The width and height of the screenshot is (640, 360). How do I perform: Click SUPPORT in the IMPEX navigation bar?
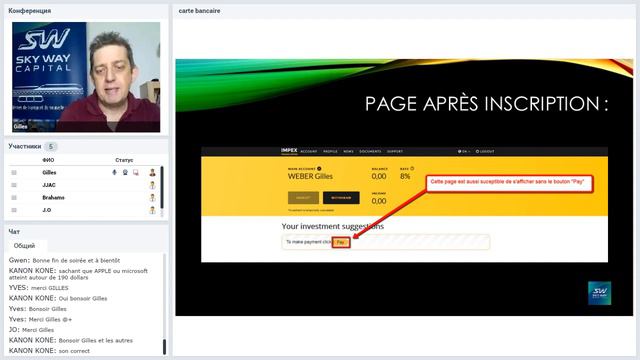tap(395, 151)
